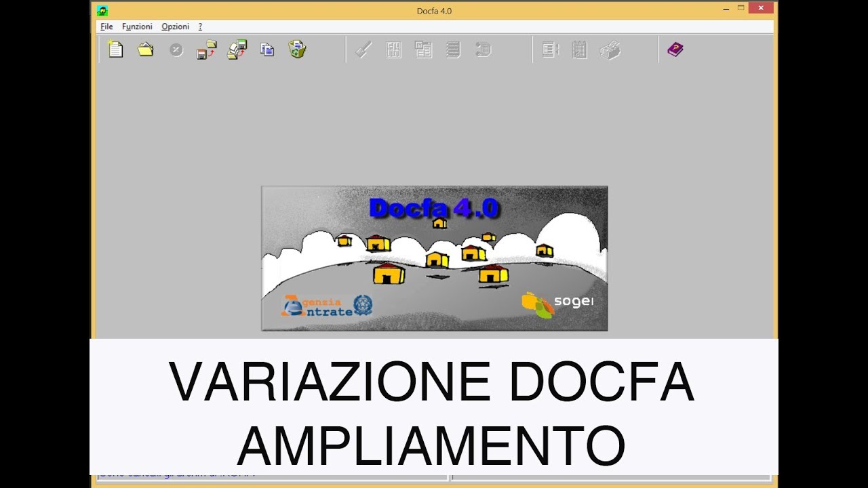Close the Docfa 4.0 window
The width and height of the screenshot is (868, 488).
[761, 8]
